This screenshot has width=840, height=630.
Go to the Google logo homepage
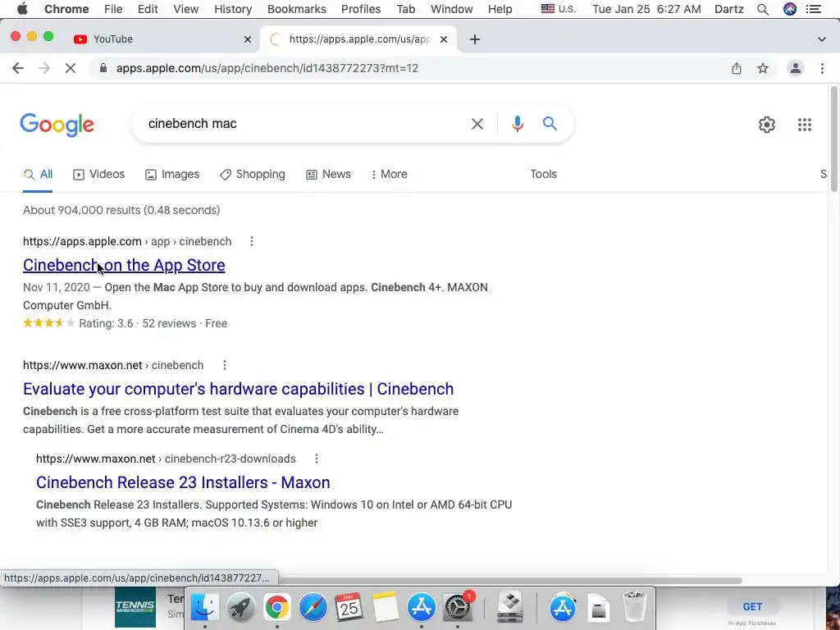(57, 125)
